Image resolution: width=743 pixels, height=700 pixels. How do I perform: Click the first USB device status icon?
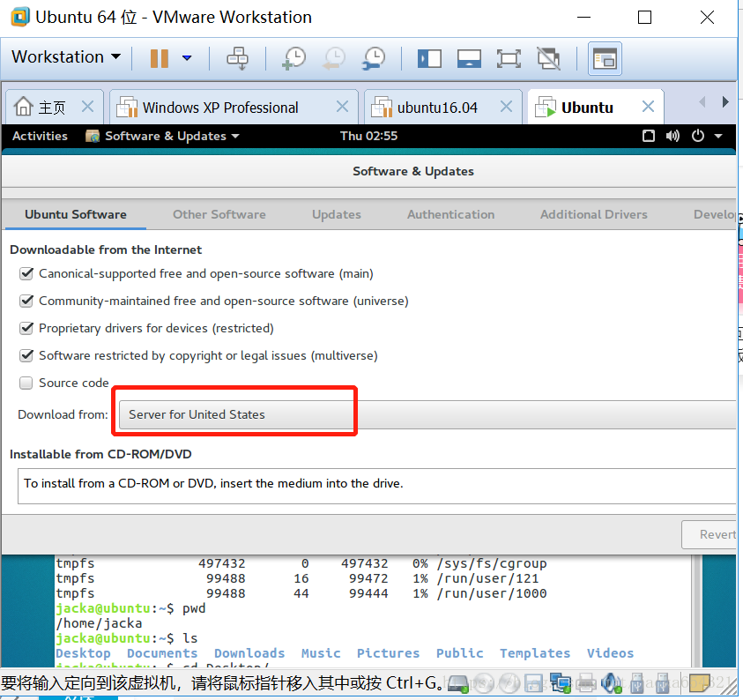coord(637,683)
